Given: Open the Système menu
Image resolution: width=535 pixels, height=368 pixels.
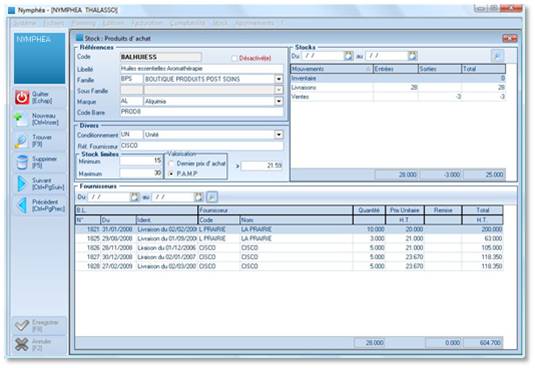Looking at the screenshot, I should coord(24,23).
